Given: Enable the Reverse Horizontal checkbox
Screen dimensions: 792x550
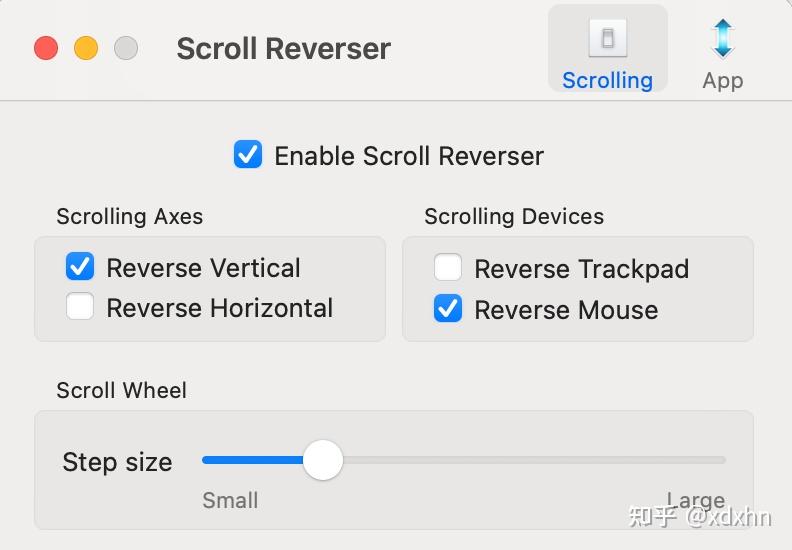Looking at the screenshot, I should point(80,307).
